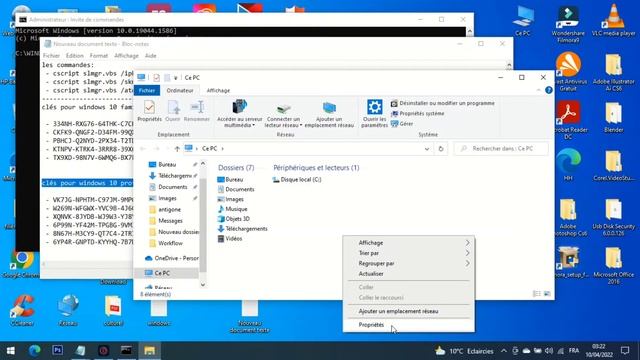Open quick access toolbar customize dropdown
This screenshot has width=640, height=360.
tap(176, 78)
